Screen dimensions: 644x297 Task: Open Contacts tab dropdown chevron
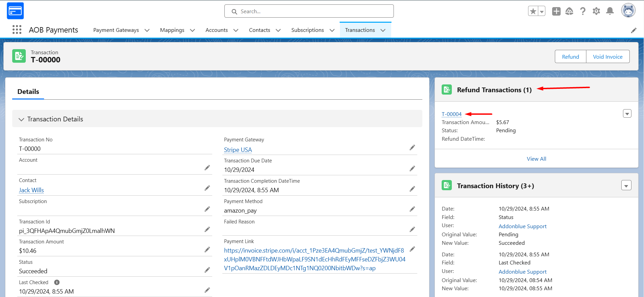pos(278,30)
